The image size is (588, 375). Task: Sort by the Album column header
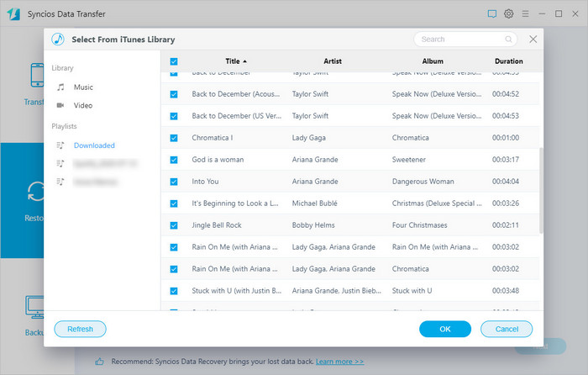pos(433,61)
